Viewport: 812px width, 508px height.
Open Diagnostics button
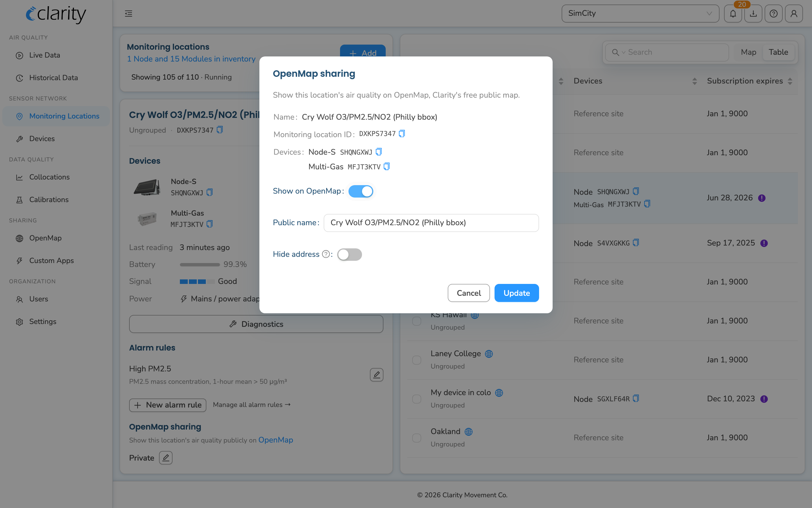tap(256, 324)
